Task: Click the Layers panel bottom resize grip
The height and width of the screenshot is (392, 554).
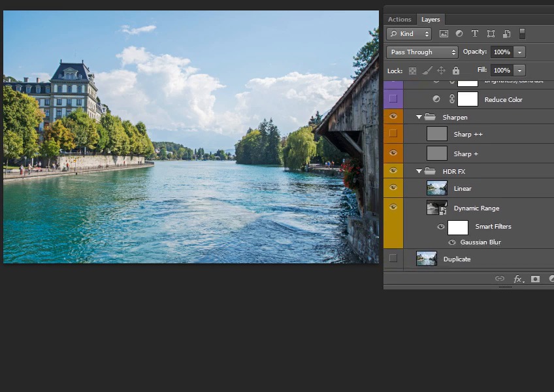Action: pos(505,287)
